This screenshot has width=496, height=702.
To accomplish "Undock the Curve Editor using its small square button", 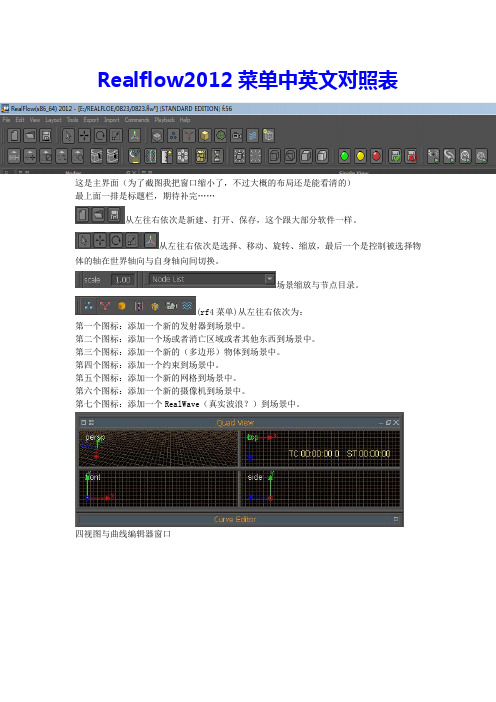I will [396, 519].
